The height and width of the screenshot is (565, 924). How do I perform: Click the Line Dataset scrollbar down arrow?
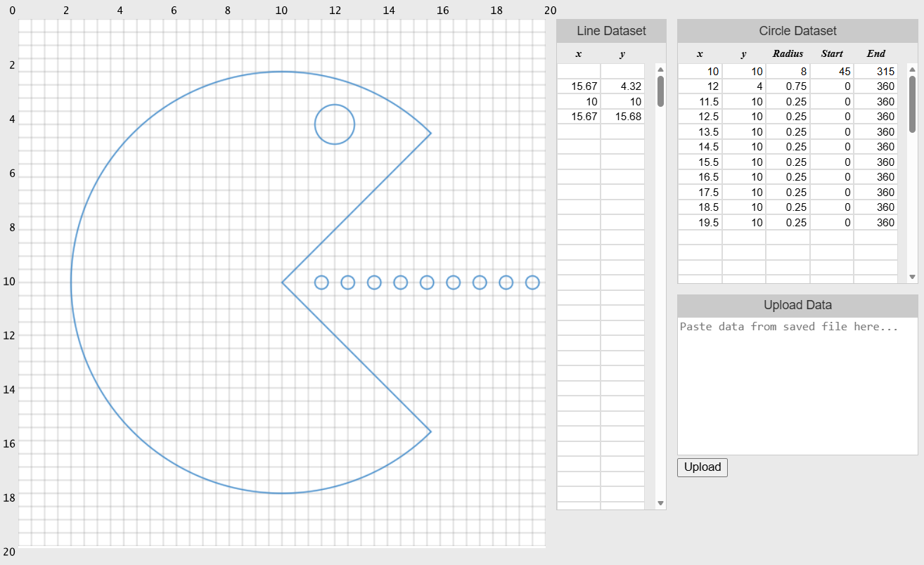[660, 502]
